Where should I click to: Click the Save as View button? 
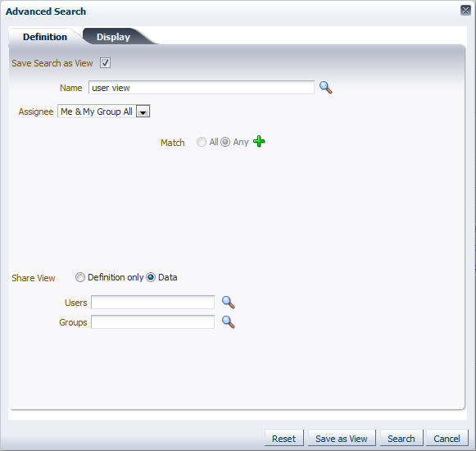pos(342,439)
